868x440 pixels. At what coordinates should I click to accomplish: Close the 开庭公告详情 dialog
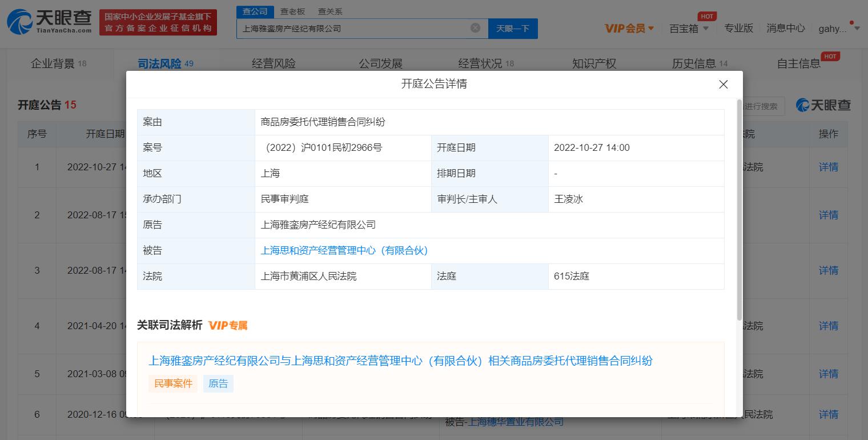tap(723, 85)
